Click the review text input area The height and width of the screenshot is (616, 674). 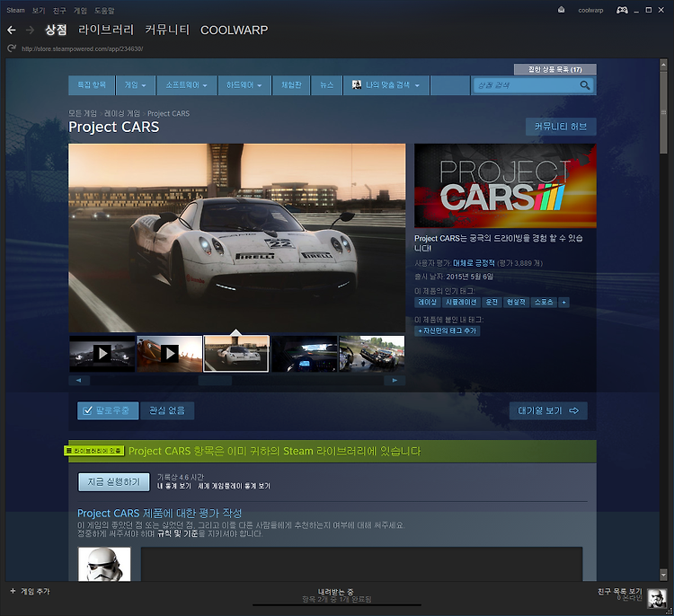[x=361, y=564]
